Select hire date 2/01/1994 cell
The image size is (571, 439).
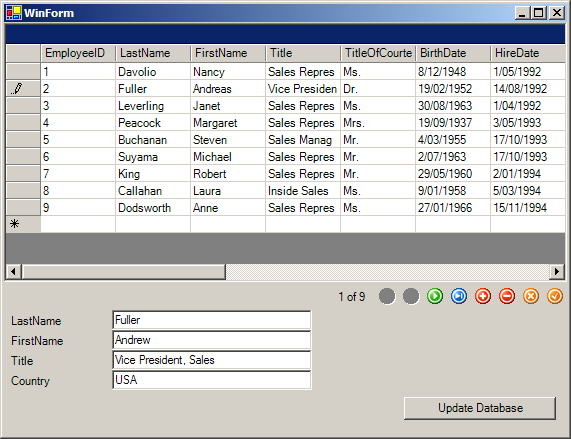528,174
